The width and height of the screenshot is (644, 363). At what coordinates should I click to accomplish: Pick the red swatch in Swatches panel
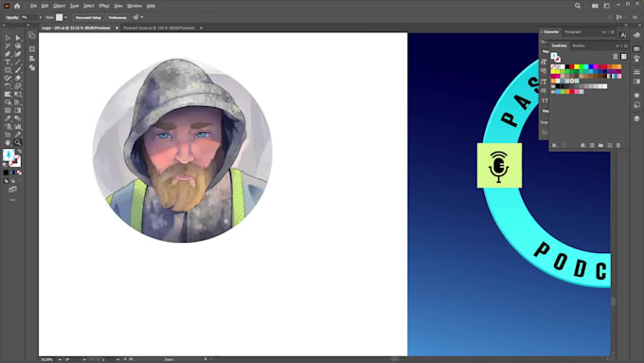(572, 66)
